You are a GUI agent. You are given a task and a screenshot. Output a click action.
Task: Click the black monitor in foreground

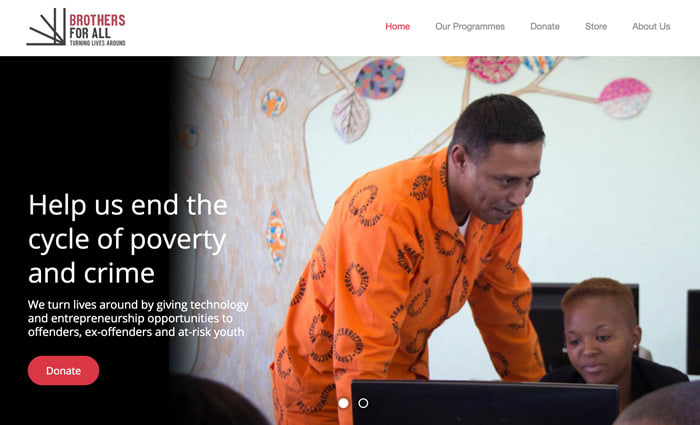[x=485, y=403]
